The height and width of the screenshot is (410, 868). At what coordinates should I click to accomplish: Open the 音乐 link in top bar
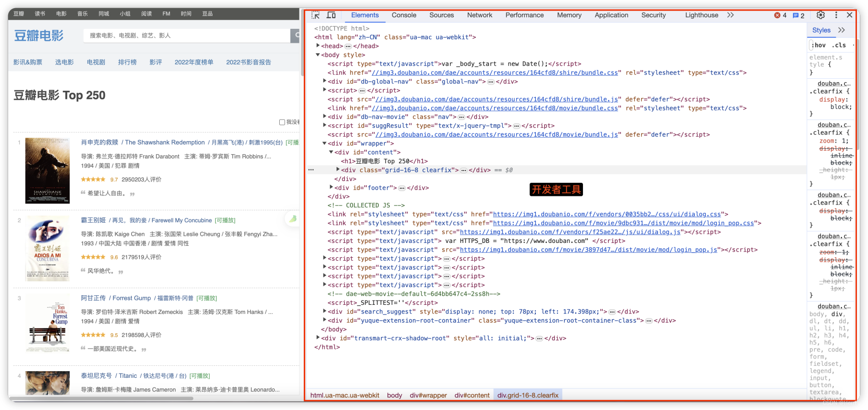[x=83, y=14]
